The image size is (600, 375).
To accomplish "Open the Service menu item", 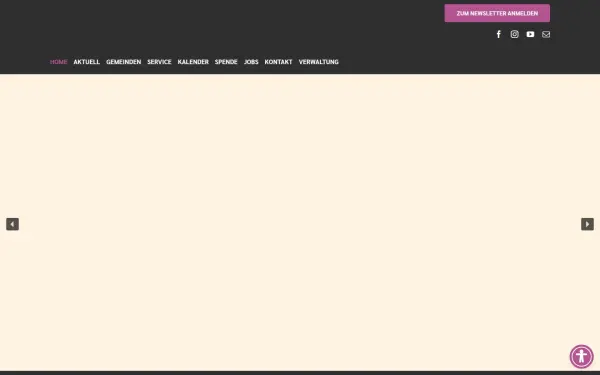I will [159, 62].
